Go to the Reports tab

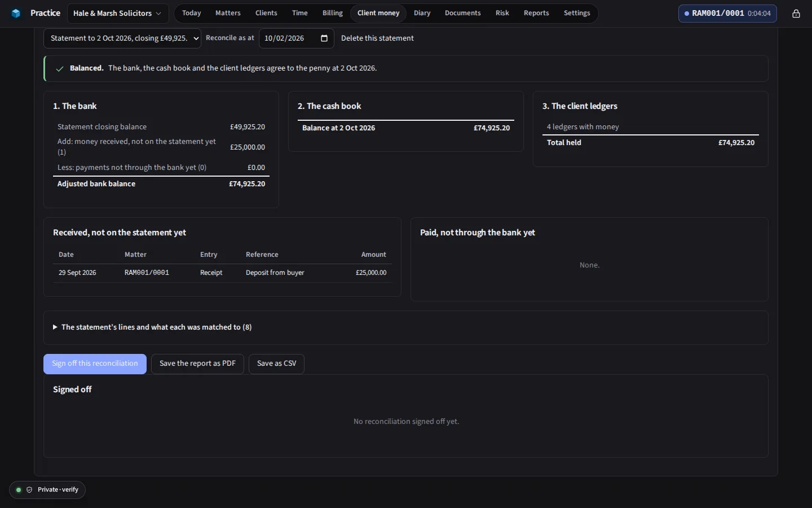(536, 13)
